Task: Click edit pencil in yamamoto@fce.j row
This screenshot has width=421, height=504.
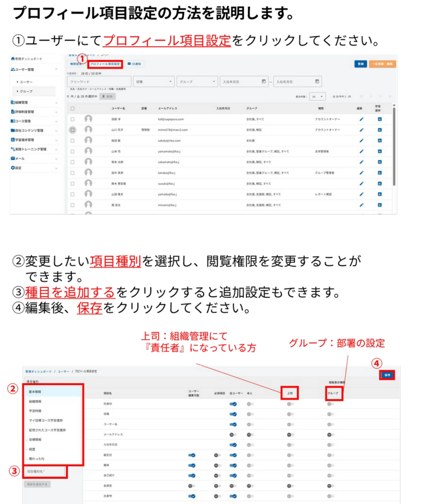Action: coord(361,151)
